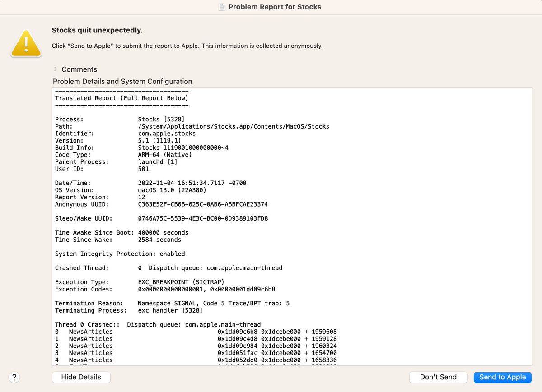Click the Build Info value 'Stocks-1119001000000000~4'
Viewport: 542px width, 392px height.
[x=183, y=148]
